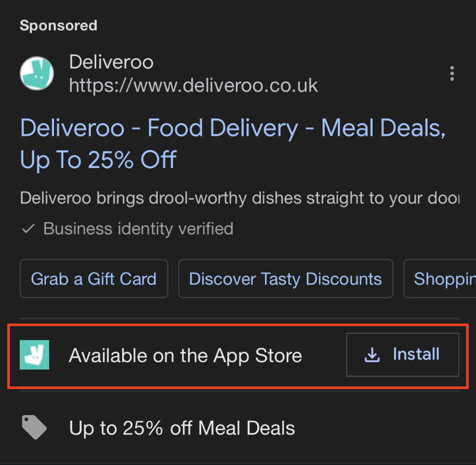Select the partially visible Shopping chip
This screenshot has height=465, width=476.
(x=440, y=279)
